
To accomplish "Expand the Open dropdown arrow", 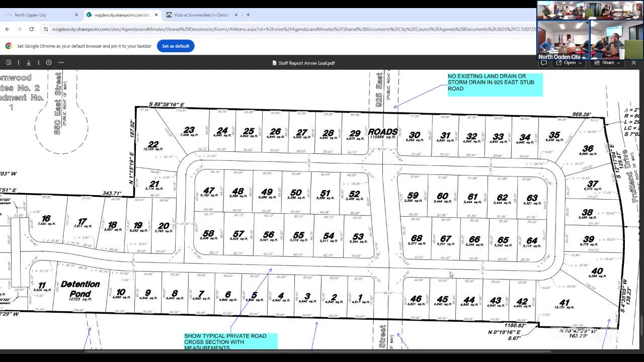I will pyautogui.click(x=580, y=63).
